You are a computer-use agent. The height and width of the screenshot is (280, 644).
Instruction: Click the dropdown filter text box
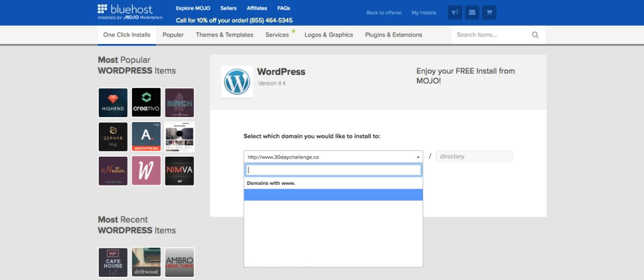333,170
